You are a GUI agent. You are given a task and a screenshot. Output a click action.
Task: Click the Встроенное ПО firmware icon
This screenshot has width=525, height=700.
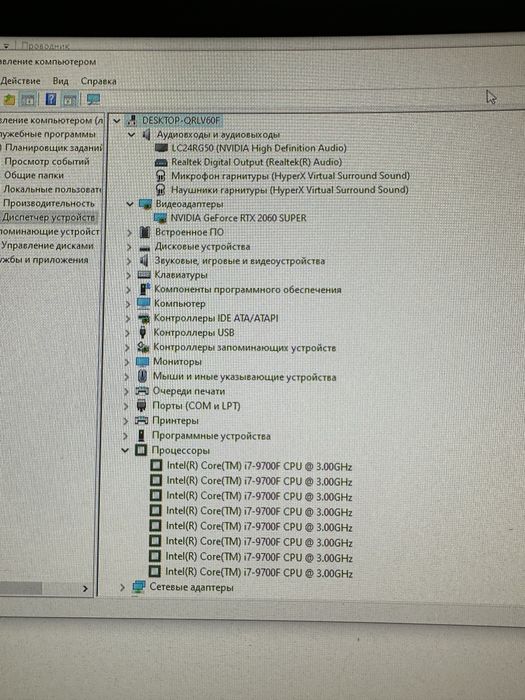pos(145,232)
